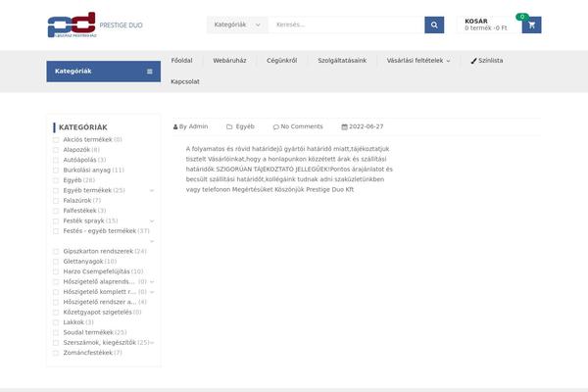
Task: Click the PRESTIGE DUO site title
Action: tap(121, 25)
